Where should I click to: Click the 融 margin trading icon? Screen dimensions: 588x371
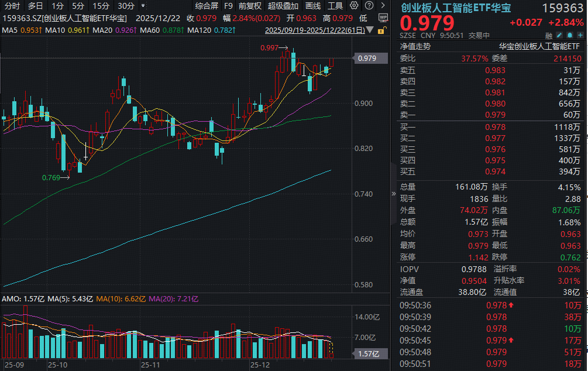coord(549,36)
